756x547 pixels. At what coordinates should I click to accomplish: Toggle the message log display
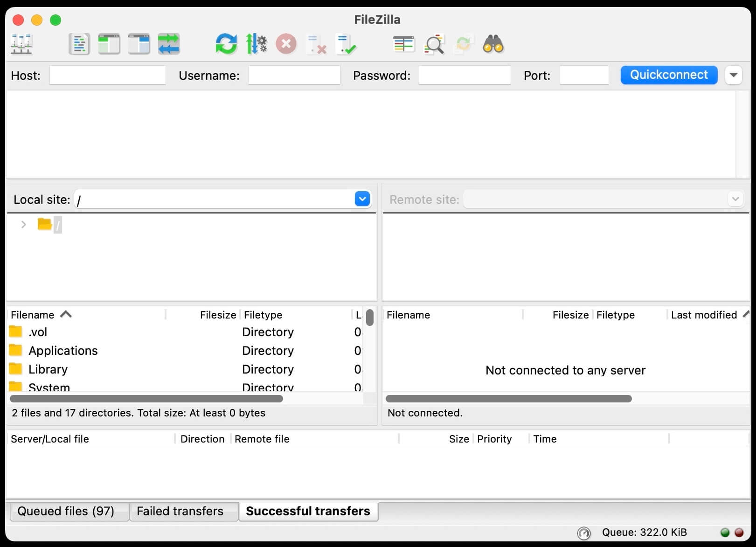click(x=79, y=45)
